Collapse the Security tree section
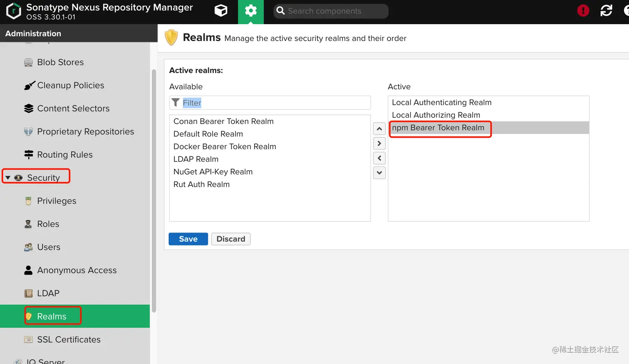Screen dimensions: 629x364 (8, 178)
